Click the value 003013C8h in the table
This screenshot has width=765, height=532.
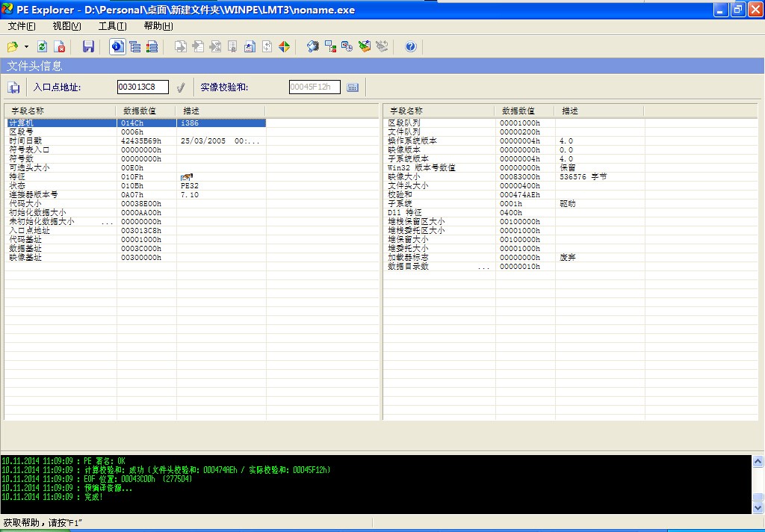click(141, 230)
